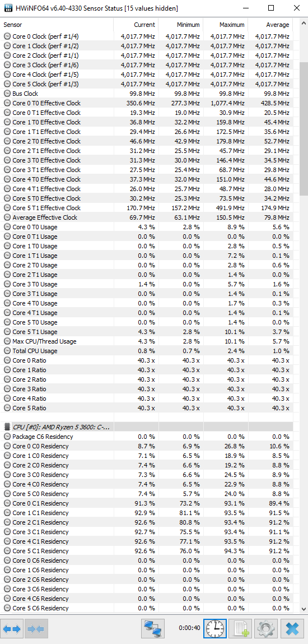
Task: Click the scrollbar down arrow
Action: (x=304, y=609)
